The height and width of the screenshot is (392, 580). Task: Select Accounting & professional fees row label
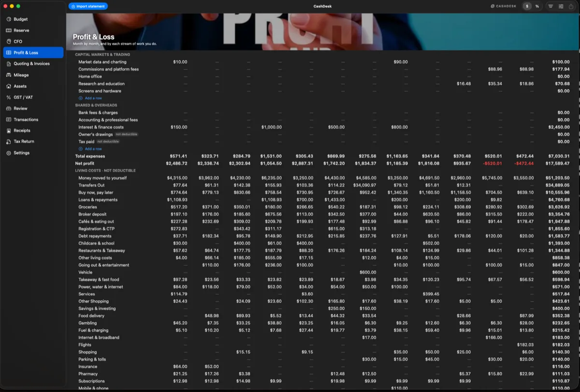click(108, 120)
